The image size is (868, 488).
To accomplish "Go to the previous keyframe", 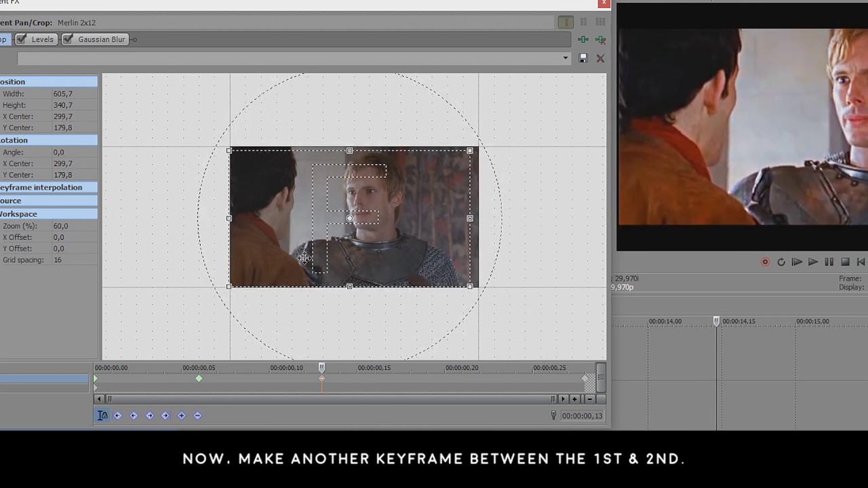I will [x=134, y=415].
